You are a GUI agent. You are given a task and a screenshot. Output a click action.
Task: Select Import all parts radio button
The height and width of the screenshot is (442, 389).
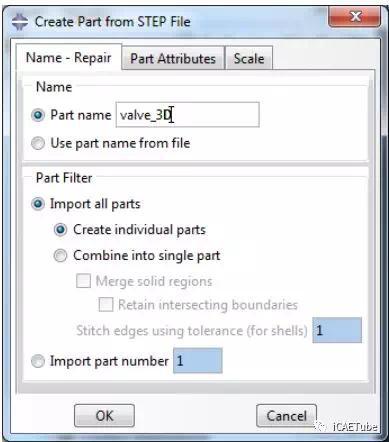[x=38, y=204]
